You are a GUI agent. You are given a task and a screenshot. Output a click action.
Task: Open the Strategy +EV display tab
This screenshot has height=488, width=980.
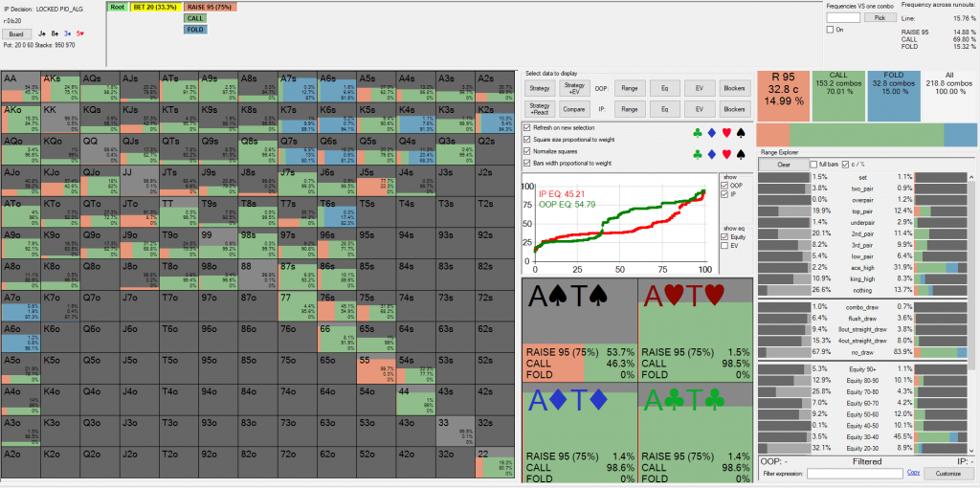click(577, 87)
